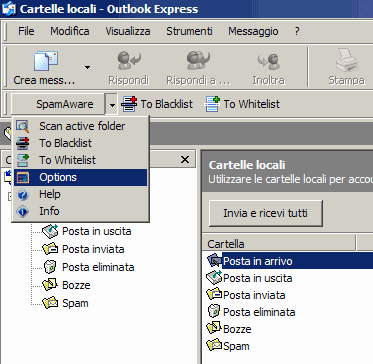
Task: Select Bozze in folder tree
Action: point(76,285)
